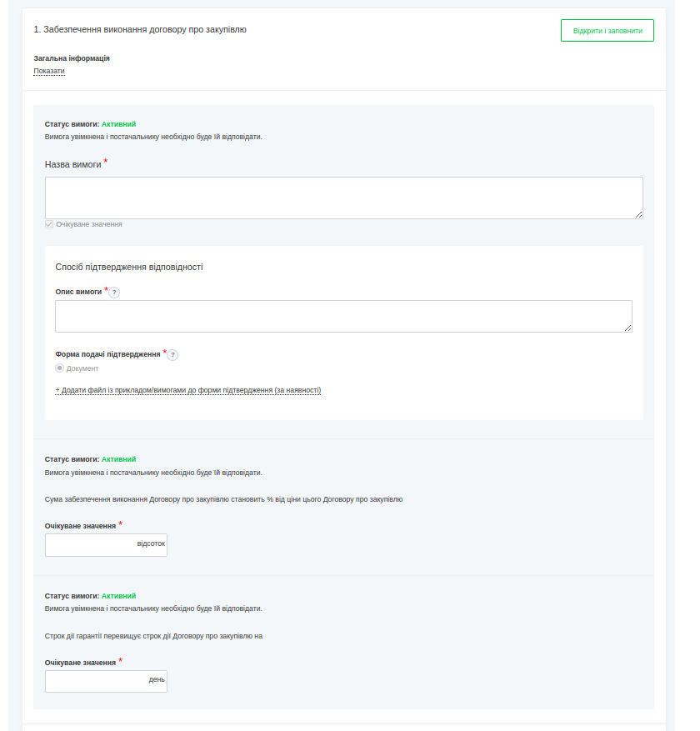Click into the "Опис вимоги" text area
Viewport: 700px width, 731px height.
pos(343,316)
